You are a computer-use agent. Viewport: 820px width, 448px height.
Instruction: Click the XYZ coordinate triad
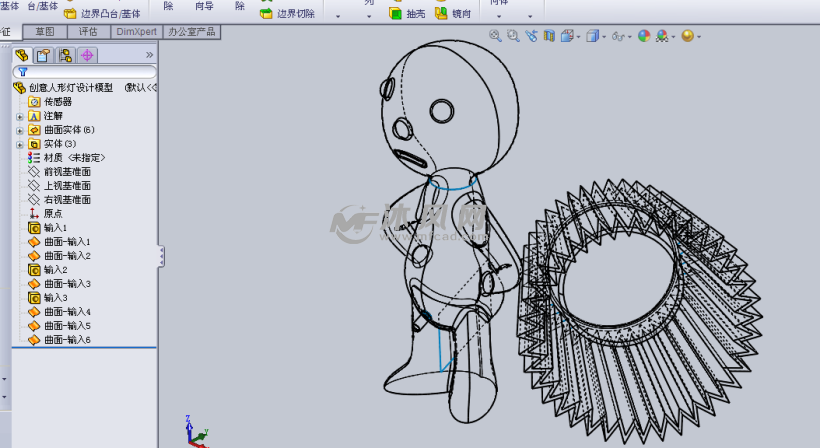pos(196,432)
